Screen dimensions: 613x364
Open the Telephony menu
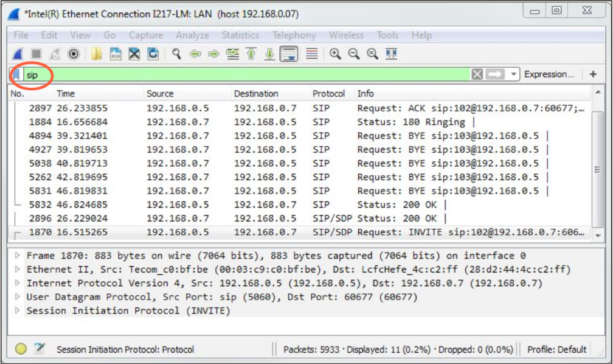293,35
